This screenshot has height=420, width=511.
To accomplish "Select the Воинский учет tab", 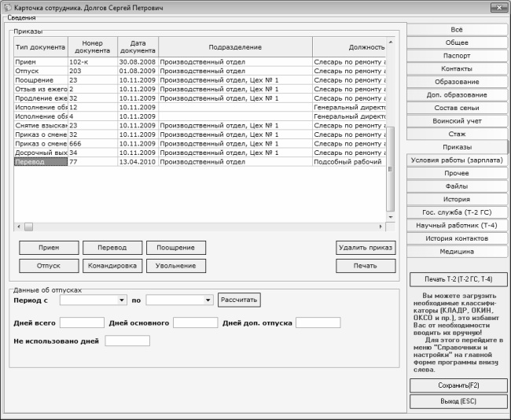I will pos(457,121).
